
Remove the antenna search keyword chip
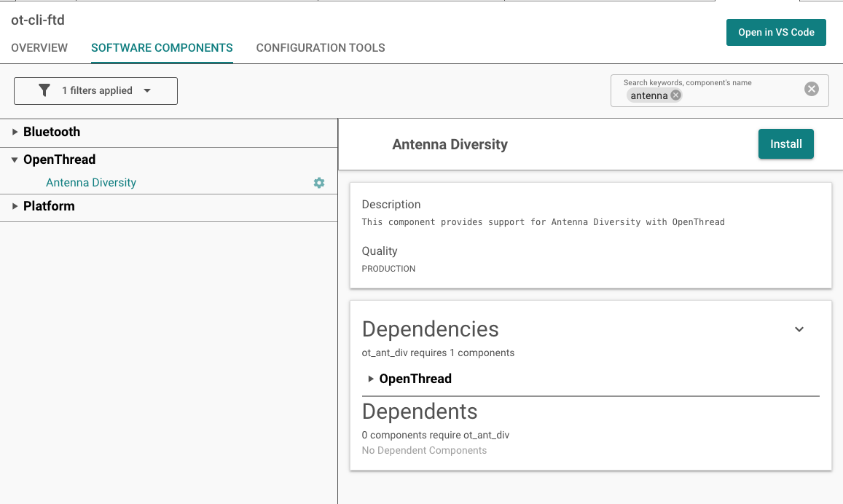point(675,95)
